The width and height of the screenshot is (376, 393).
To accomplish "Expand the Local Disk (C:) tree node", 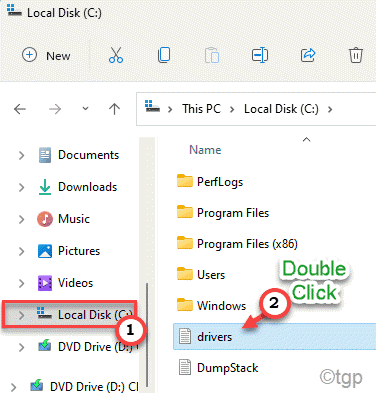I will (22, 315).
